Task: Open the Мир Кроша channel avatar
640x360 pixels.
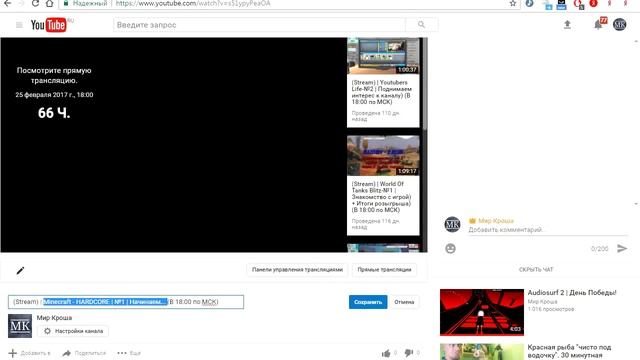Action: 20,326
